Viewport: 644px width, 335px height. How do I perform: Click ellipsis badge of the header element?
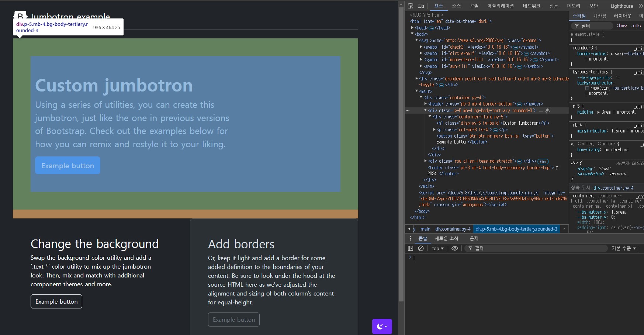coord(520,104)
